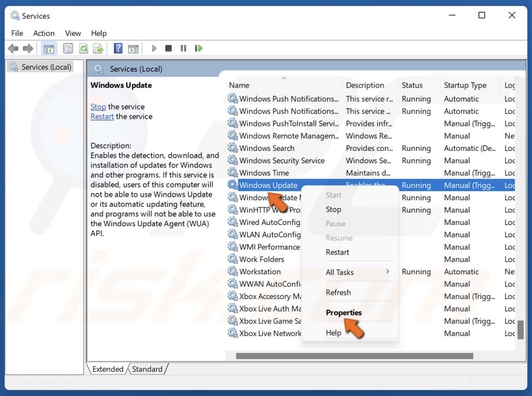This screenshot has width=532, height=396.
Task: Open the View menu
Action: (73, 33)
